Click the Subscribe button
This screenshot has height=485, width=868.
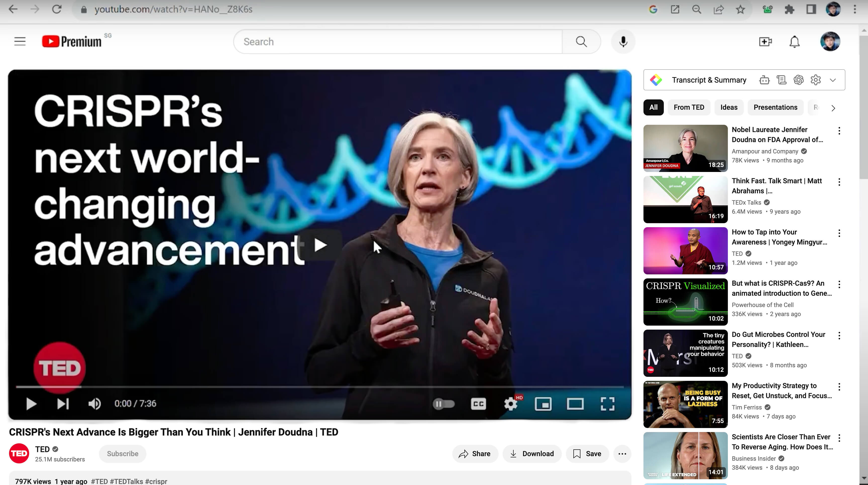pyautogui.click(x=123, y=454)
